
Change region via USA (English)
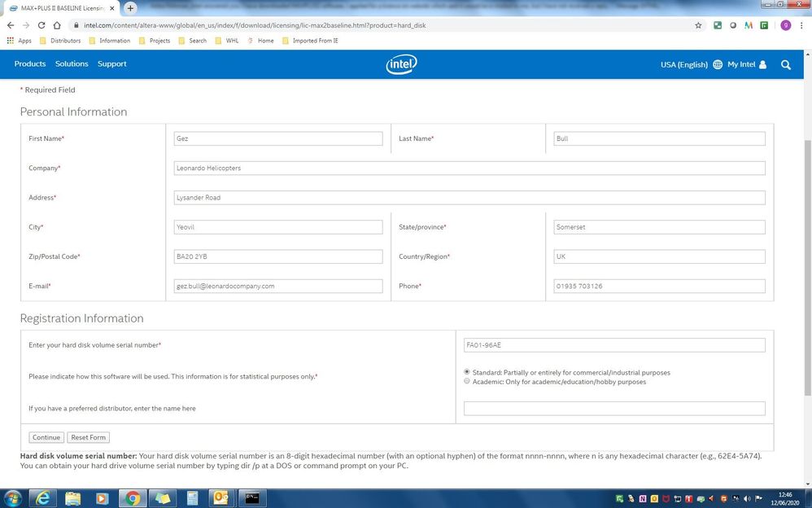pos(691,64)
